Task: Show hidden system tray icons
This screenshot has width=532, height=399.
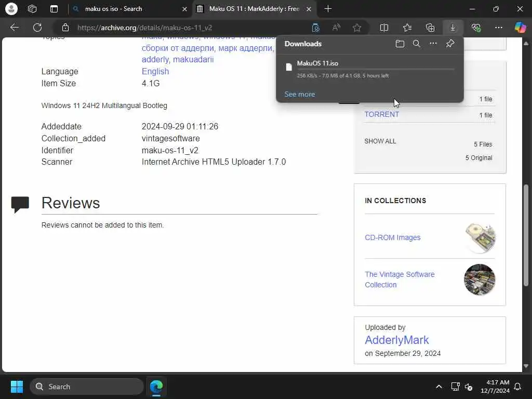Action: 438,387
